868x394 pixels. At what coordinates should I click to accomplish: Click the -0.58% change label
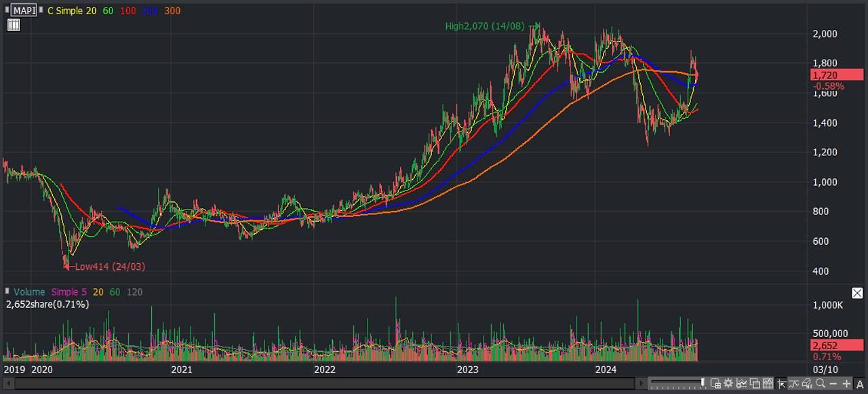pyautogui.click(x=828, y=86)
